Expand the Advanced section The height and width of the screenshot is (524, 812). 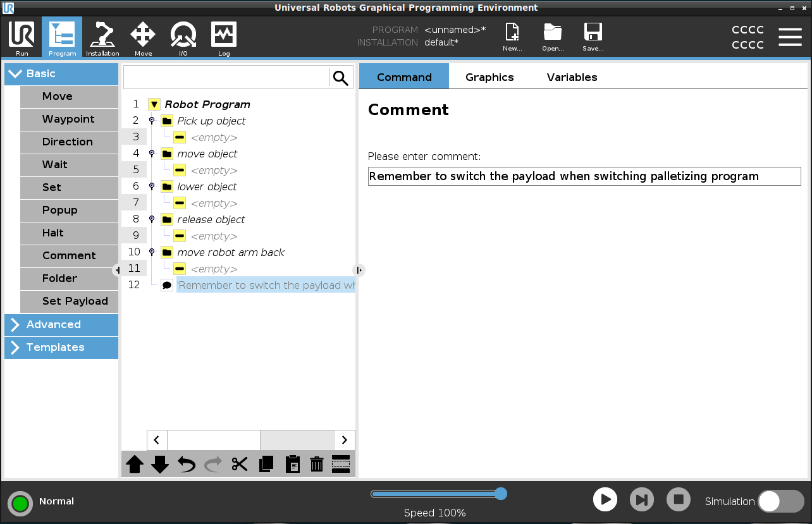pyautogui.click(x=61, y=325)
